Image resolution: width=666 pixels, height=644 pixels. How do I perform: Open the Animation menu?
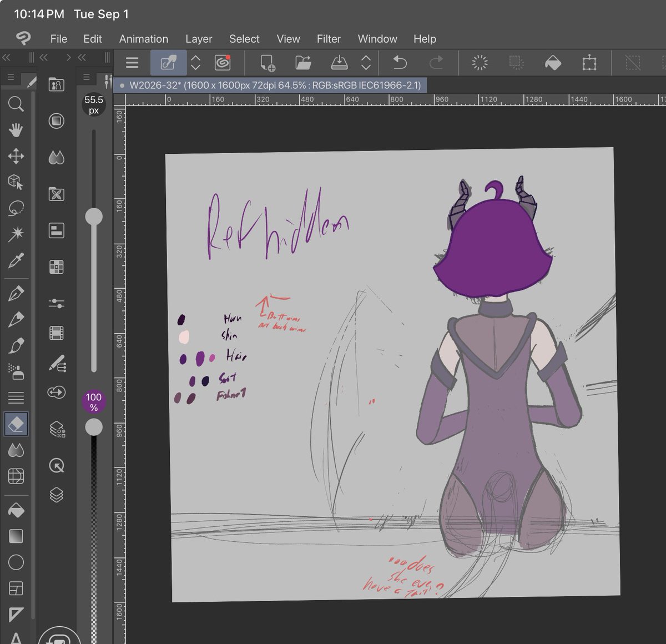pyautogui.click(x=143, y=39)
